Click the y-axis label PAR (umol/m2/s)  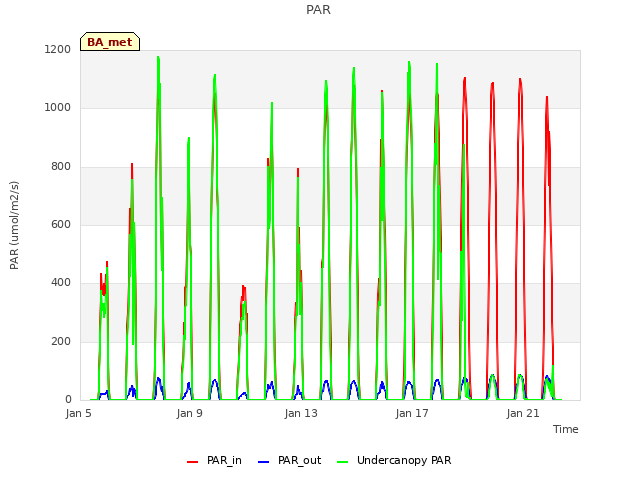tap(14, 225)
